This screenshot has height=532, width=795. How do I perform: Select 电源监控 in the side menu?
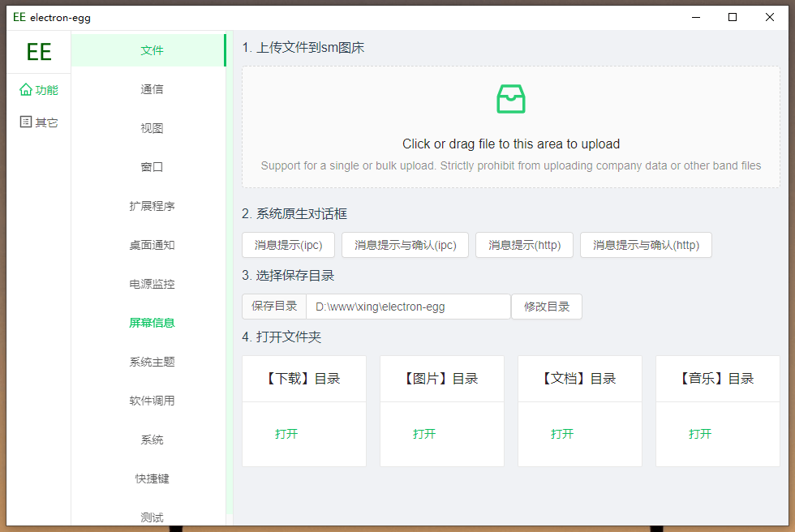(x=152, y=284)
